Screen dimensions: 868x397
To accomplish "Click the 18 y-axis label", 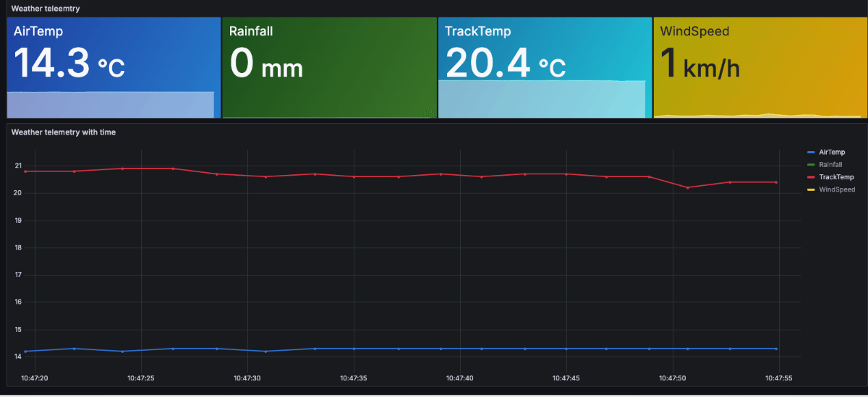I will [x=18, y=247].
